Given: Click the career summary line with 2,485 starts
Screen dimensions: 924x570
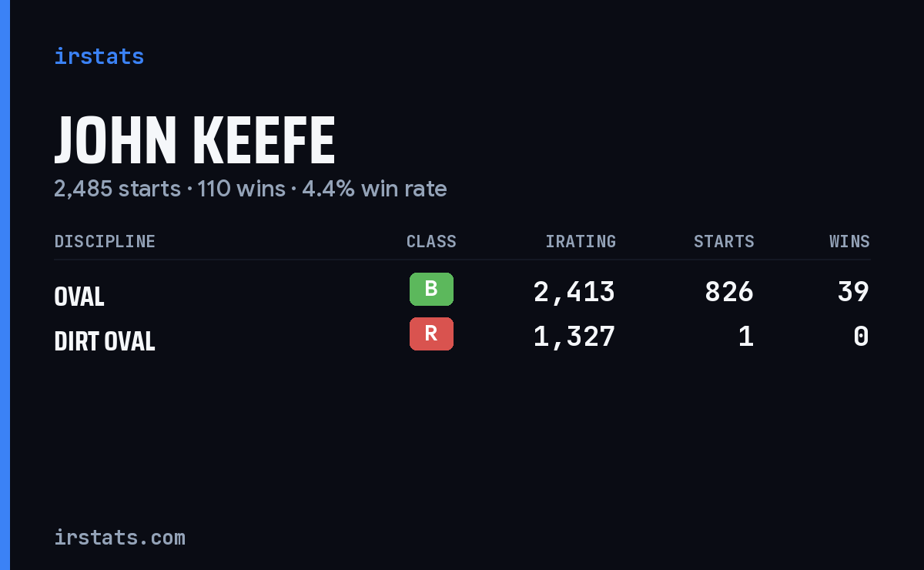Looking at the screenshot, I should point(250,189).
